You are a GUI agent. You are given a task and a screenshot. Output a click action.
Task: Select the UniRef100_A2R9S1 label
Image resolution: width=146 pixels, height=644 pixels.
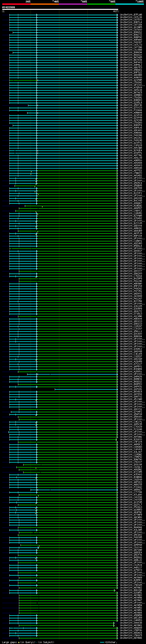click(x=131, y=371)
